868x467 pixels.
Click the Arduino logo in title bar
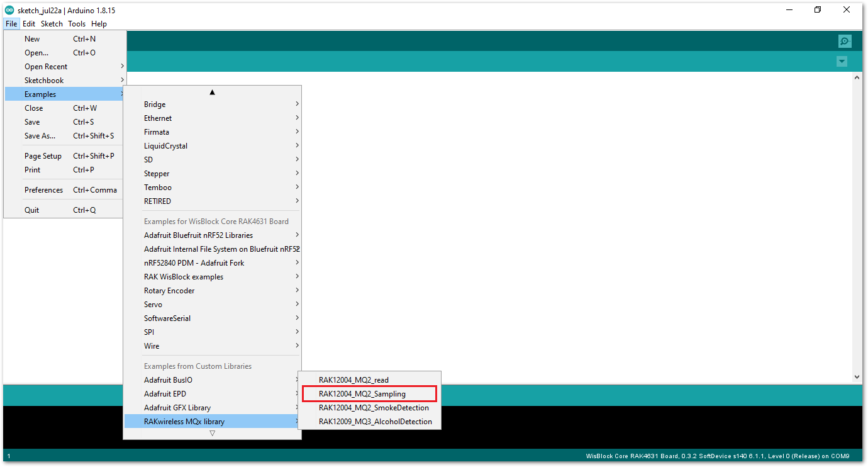pyautogui.click(x=9, y=10)
